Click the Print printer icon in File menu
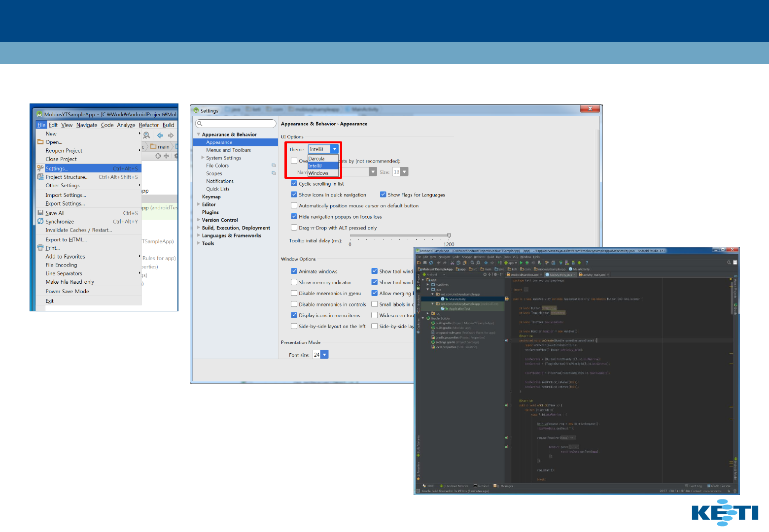 point(40,248)
